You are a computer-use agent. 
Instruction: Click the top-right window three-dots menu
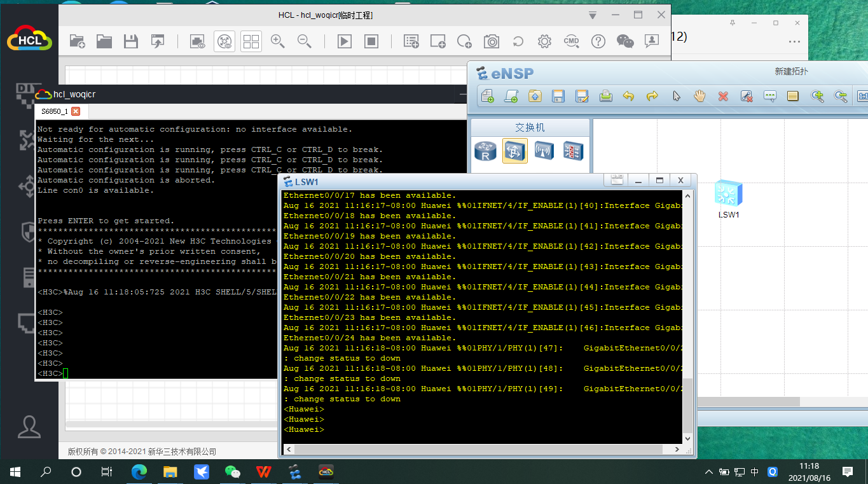(x=794, y=42)
